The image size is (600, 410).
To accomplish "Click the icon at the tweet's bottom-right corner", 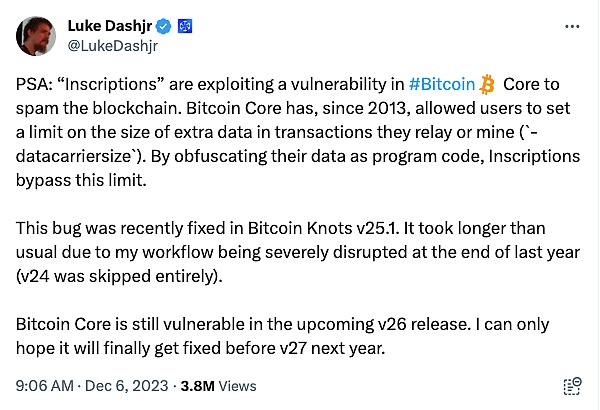I will tap(572, 385).
